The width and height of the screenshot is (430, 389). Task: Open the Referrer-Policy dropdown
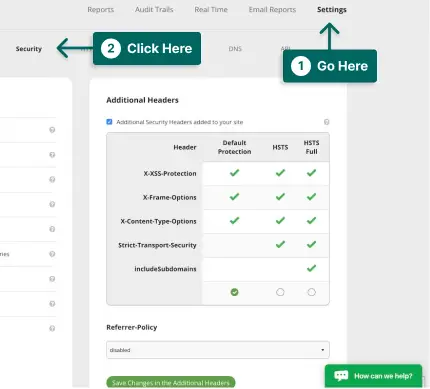(218, 350)
